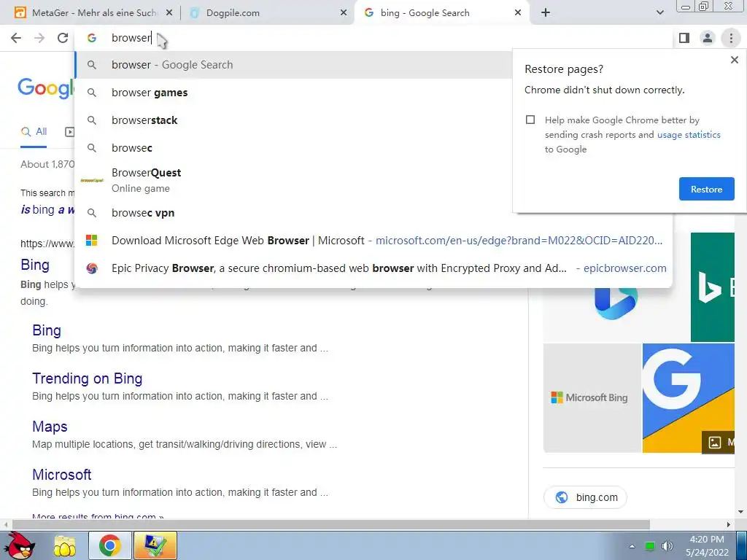Close the MetaGer tab

coord(169,13)
